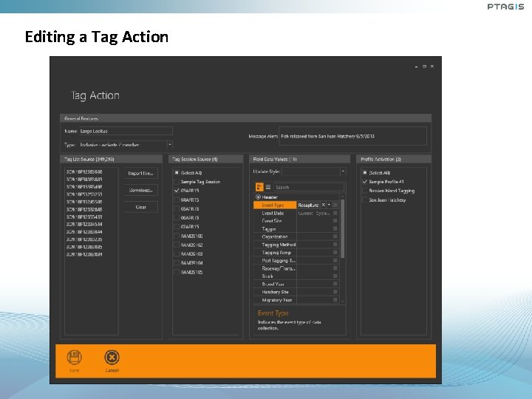Click the Cancel circle-X icon
Image resolution: width=532 pixels, height=399 pixels.
(x=112, y=358)
